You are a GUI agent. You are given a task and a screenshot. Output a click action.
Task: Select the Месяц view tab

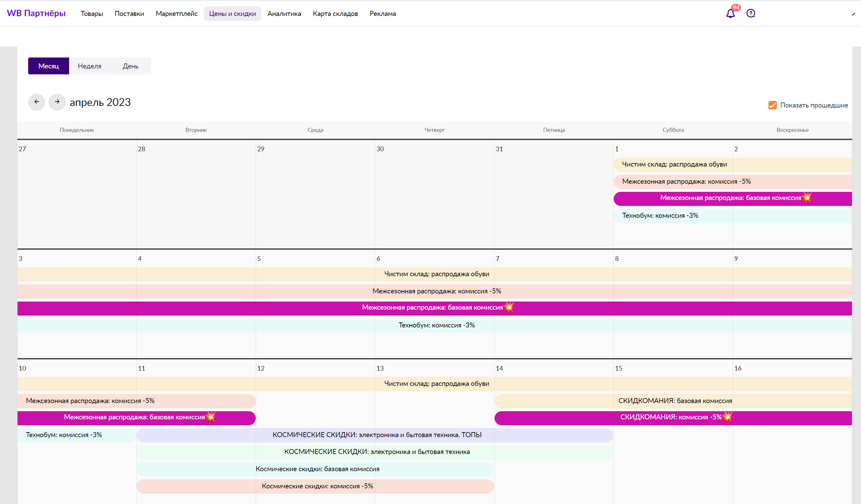tap(48, 66)
